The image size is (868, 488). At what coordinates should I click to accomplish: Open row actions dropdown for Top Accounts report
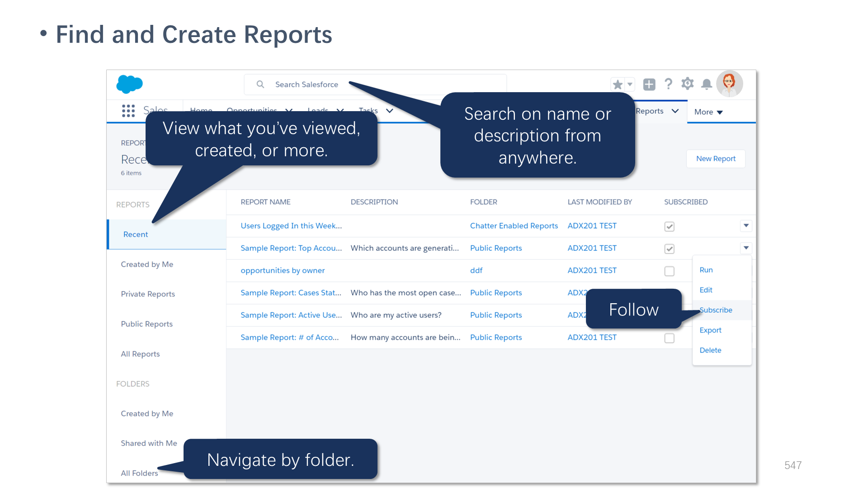[x=746, y=248]
